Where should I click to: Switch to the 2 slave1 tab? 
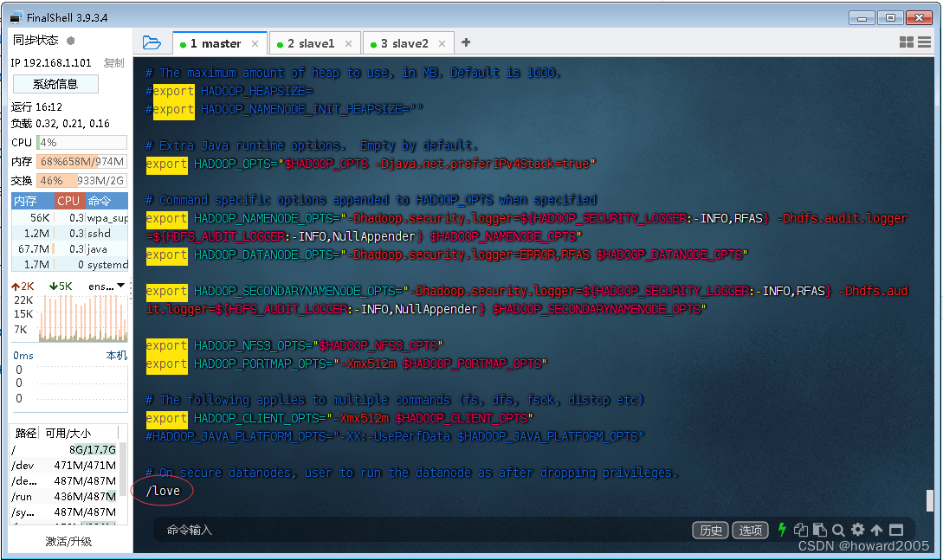click(x=315, y=43)
